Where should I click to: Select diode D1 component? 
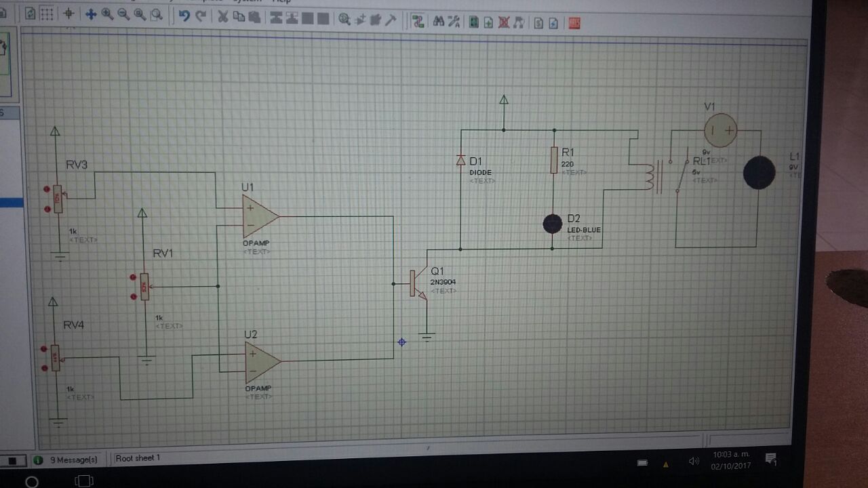click(x=460, y=161)
